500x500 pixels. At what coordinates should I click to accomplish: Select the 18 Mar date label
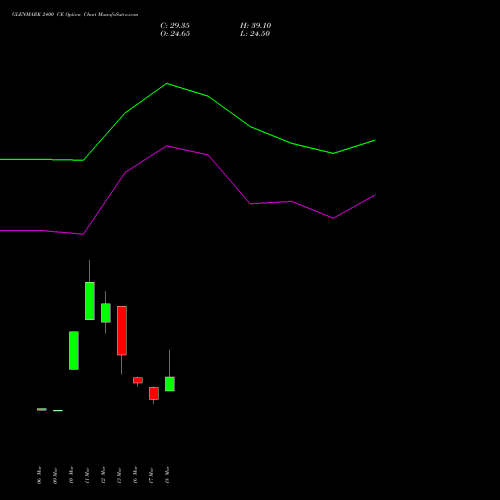[x=167, y=475]
